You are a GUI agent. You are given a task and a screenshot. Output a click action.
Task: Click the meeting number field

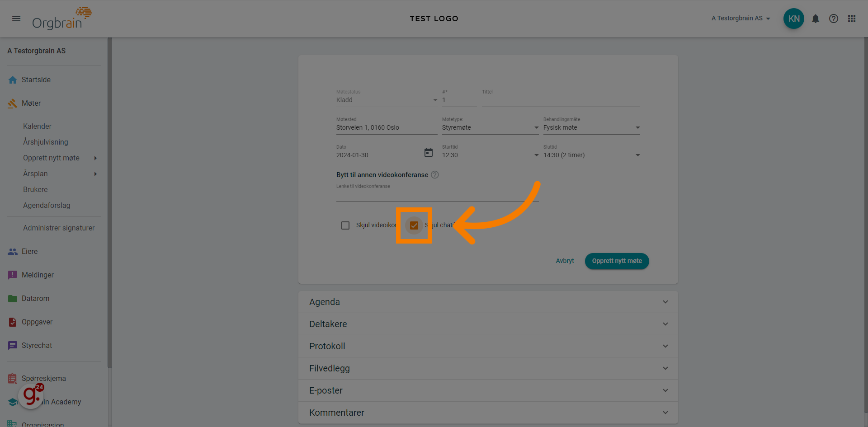(x=459, y=100)
